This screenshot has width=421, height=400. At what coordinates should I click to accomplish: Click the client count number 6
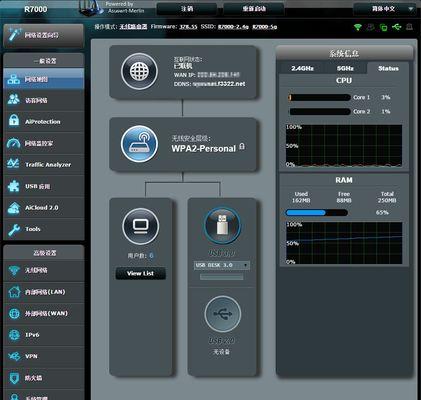[151, 256]
